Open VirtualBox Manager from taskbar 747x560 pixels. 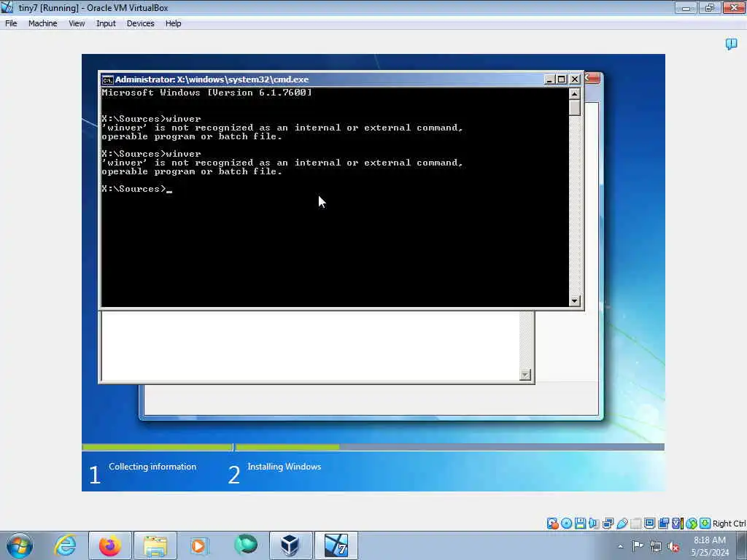[290, 545]
